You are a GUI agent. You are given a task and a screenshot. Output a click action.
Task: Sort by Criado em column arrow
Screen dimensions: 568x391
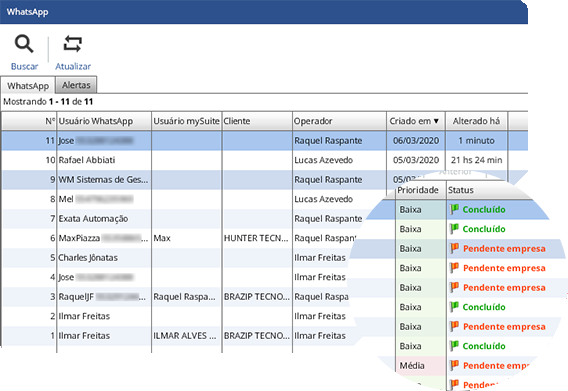pyautogui.click(x=436, y=121)
